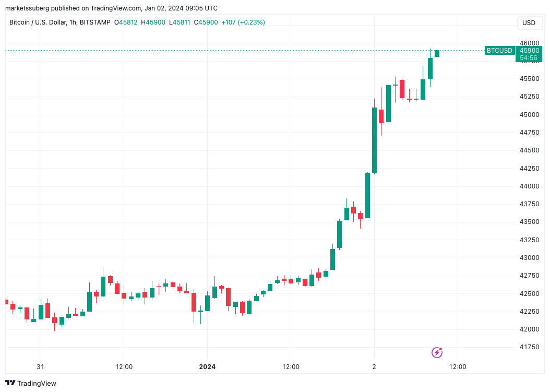This screenshot has height=392, width=550.
Task: Open the time axis options via the 12:00 label
Action: click(458, 367)
